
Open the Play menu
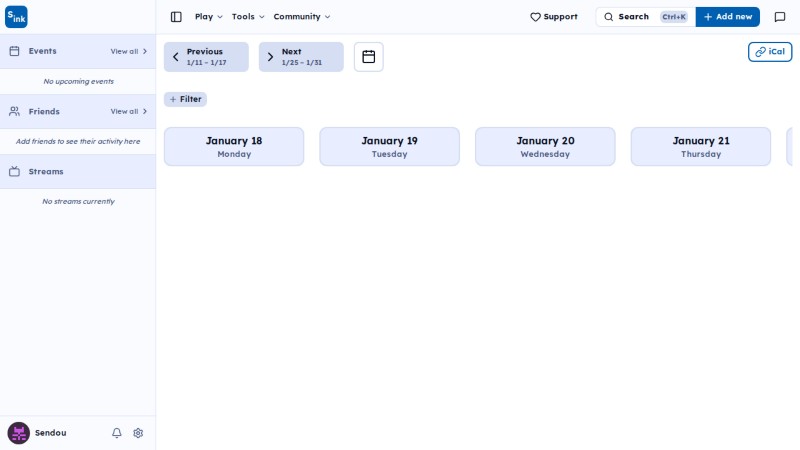(x=208, y=17)
